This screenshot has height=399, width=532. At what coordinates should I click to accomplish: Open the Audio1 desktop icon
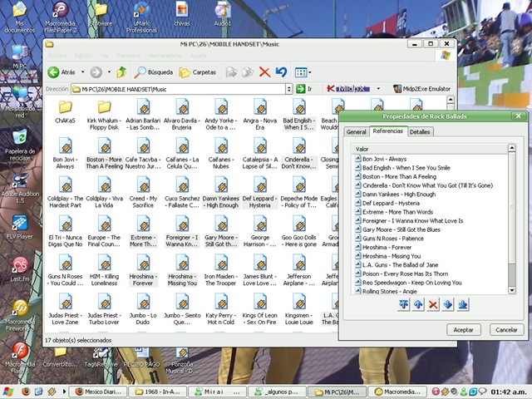(x=223, y=14)
